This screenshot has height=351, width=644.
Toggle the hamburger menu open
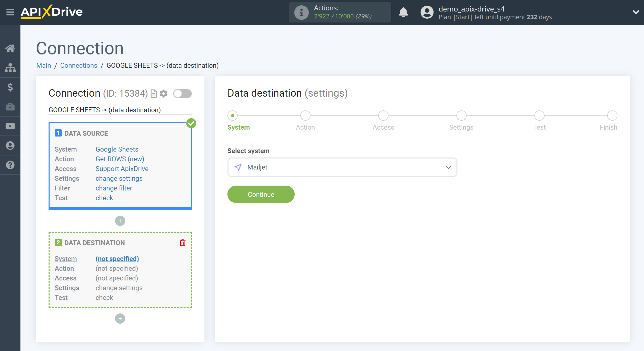pyautogui.click(x=9, y=12)
